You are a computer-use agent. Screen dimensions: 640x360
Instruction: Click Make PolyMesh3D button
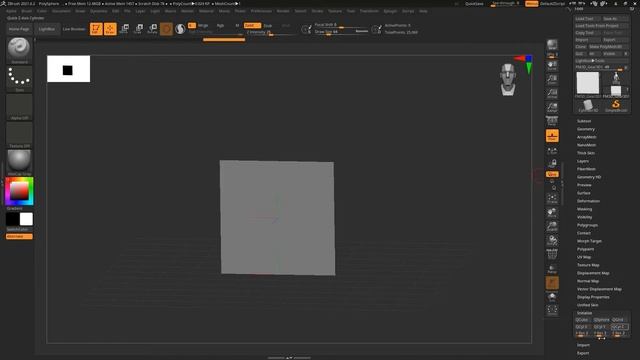click(x=609, y=47)
